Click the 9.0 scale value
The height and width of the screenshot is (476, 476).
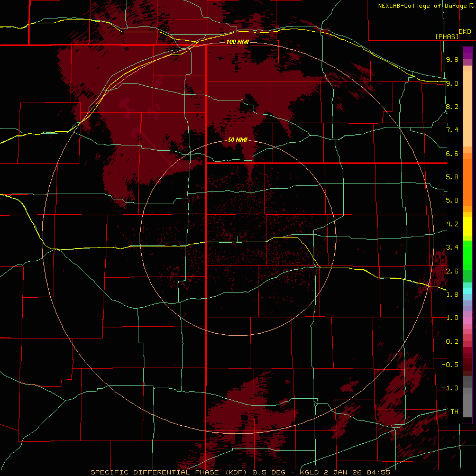pos(452,83)
